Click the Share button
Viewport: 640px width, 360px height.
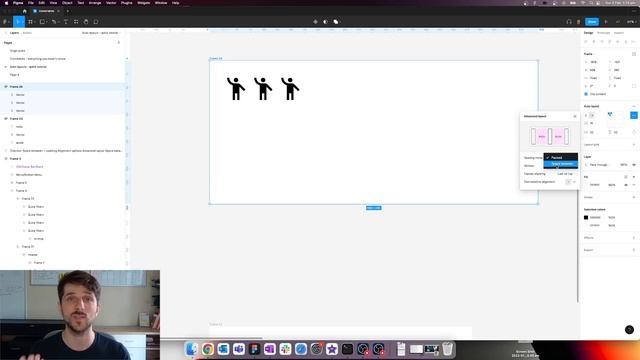592,22
